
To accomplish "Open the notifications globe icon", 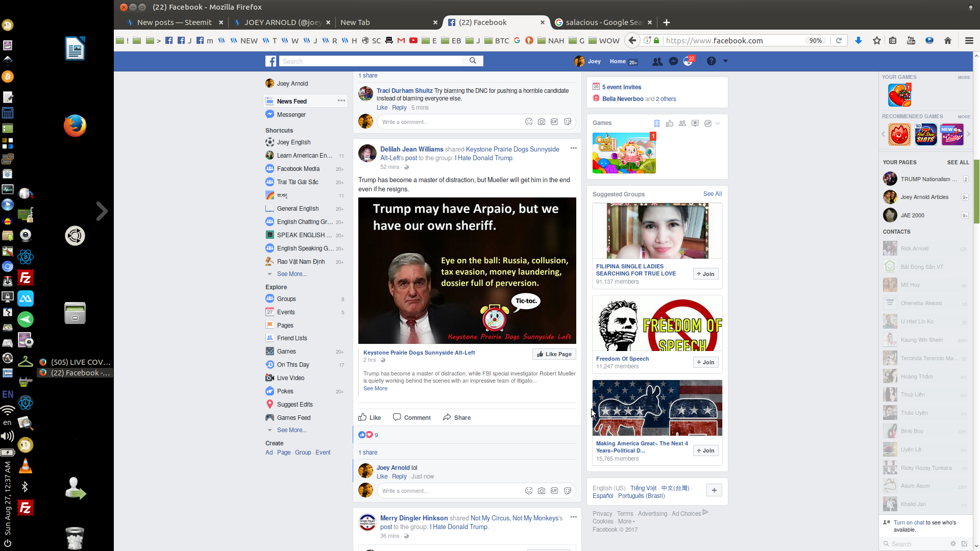I will pyautogui.click(x=688, y=61).
